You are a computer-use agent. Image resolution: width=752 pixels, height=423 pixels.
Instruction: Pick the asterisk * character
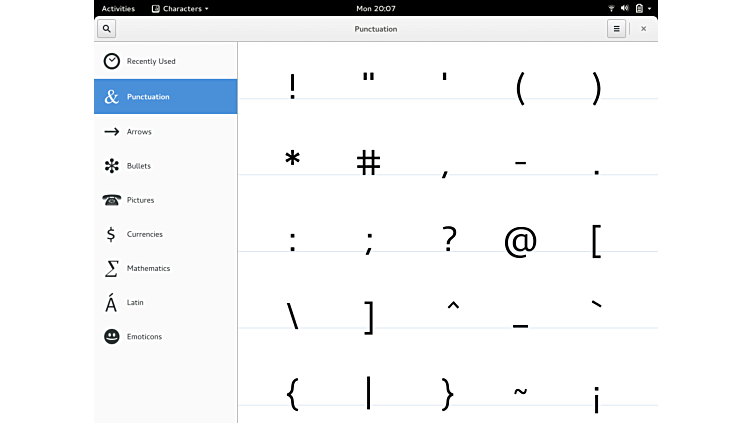pyautogui.click(x=292, y=160)
